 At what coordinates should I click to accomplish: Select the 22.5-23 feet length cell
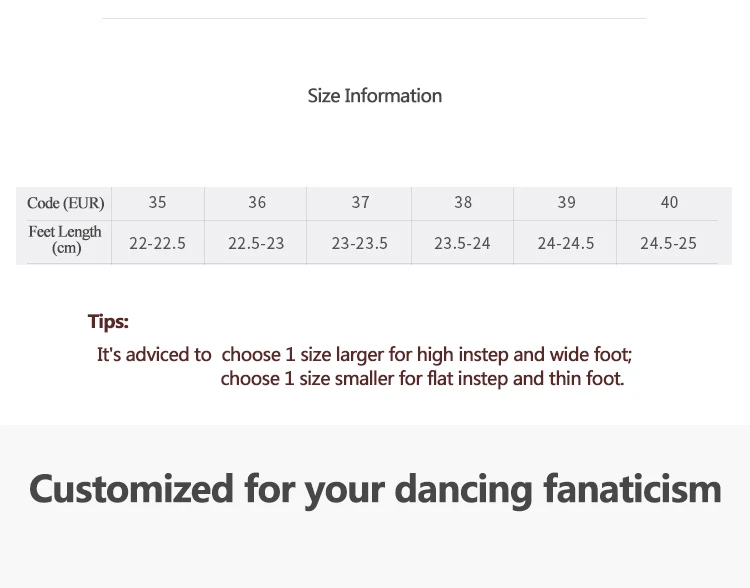[256, 243]
